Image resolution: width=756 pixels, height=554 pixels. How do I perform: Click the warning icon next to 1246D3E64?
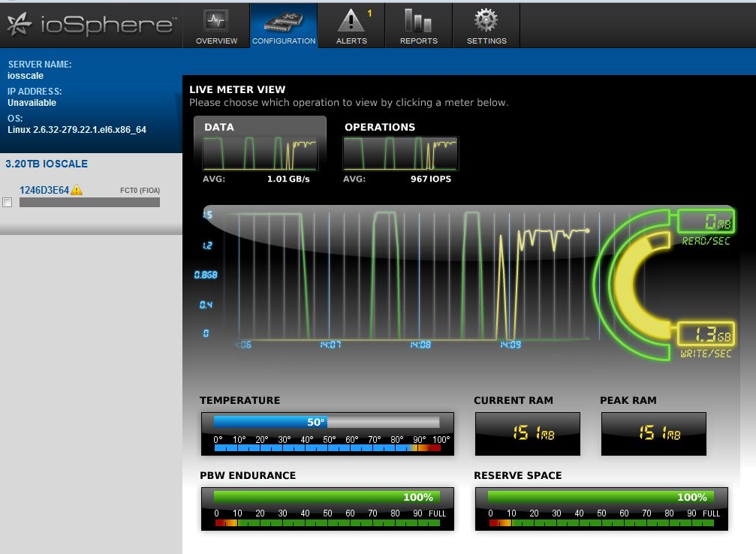76,190
